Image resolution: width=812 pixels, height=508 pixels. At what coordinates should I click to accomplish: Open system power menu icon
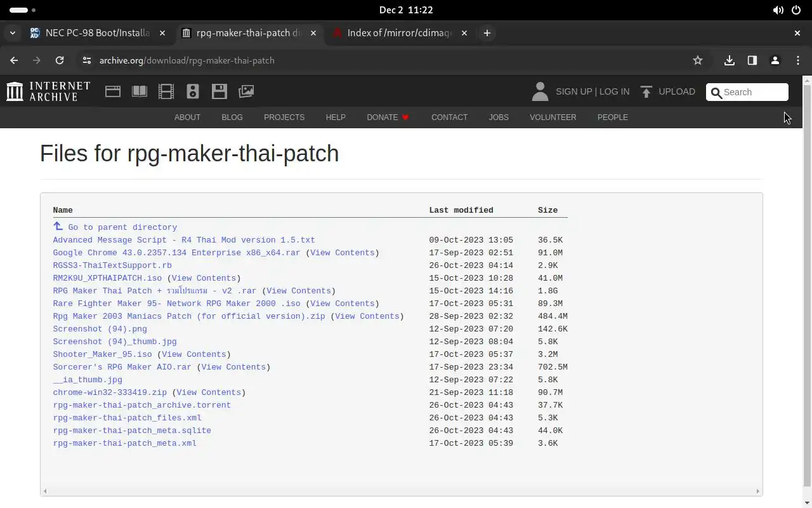click(796, 10)
